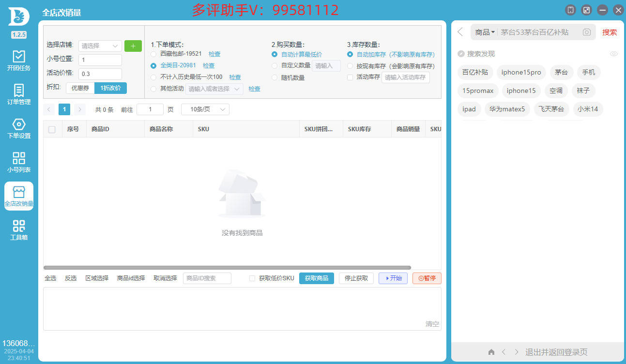Image resolution: width=626 pixels, height=364 pixels.
Task: Switch to the 优惠券 tab
Action: coord(80,88)
